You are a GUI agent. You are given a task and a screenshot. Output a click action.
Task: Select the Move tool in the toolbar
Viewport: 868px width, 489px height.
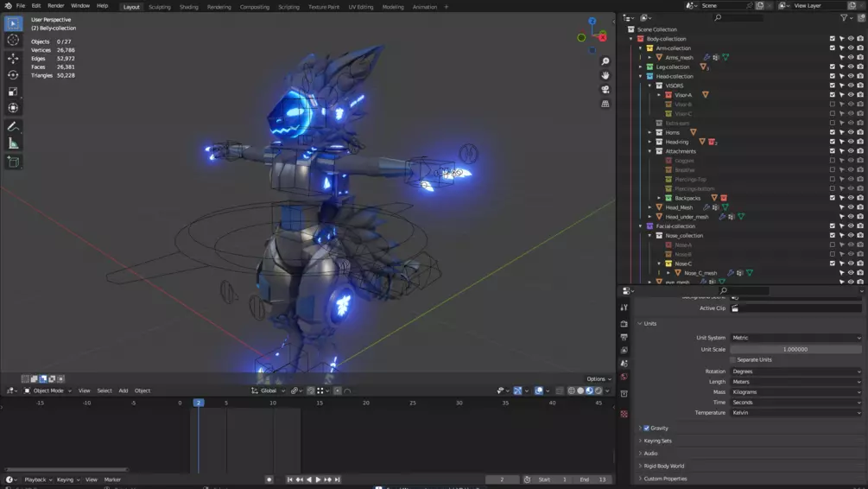[x=13, y=58]
